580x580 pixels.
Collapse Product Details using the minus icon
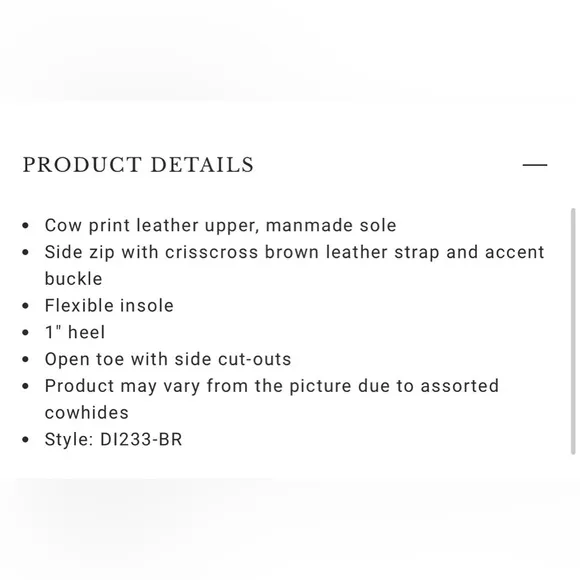[x=535, y=165]
